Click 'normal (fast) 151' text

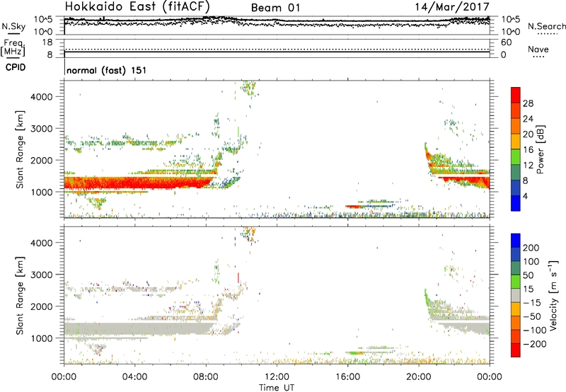click(107, 70)
